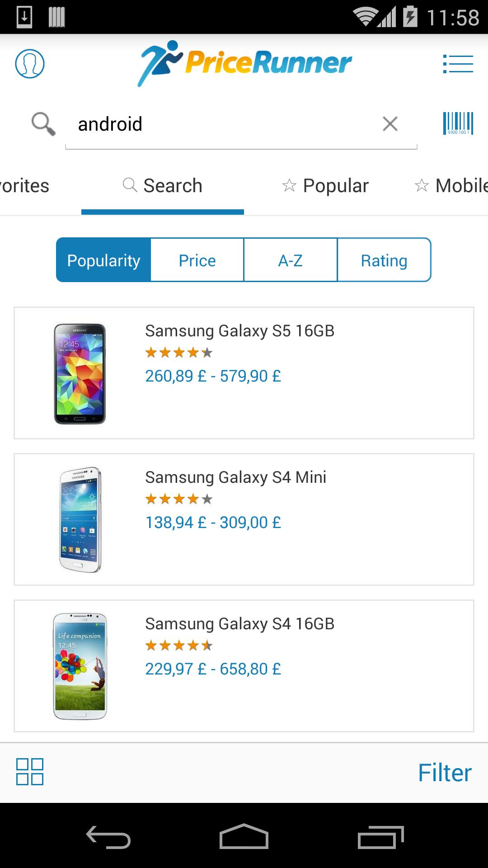Image resolution: width=488 pixels, height=868 pixels.
Task: Switch to the Popular tab
Action: coord(325,186)
